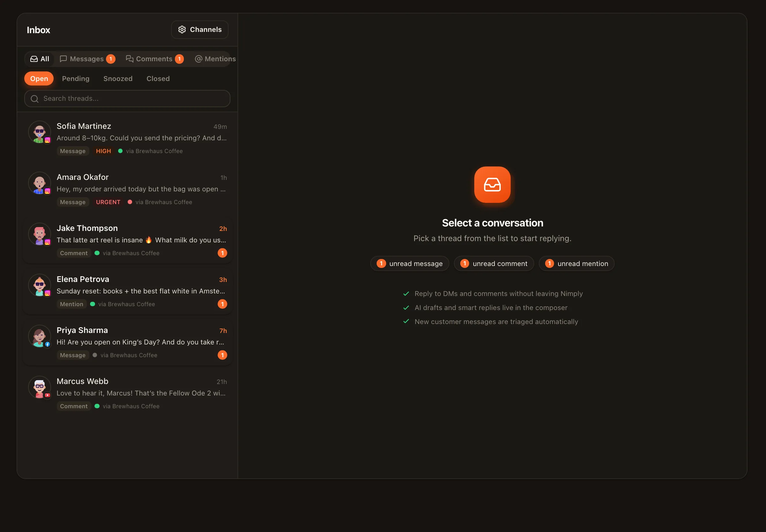Click the unread comment chip

pos(493,264)
